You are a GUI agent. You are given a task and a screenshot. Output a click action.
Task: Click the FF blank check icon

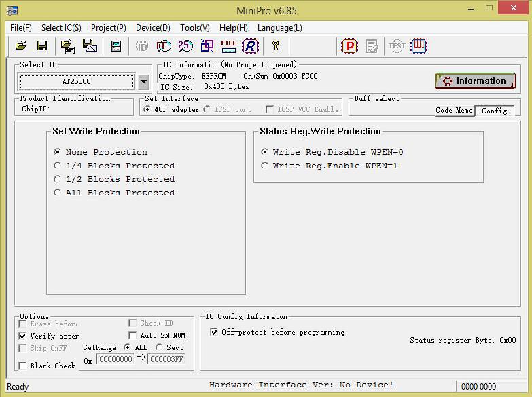164,45
